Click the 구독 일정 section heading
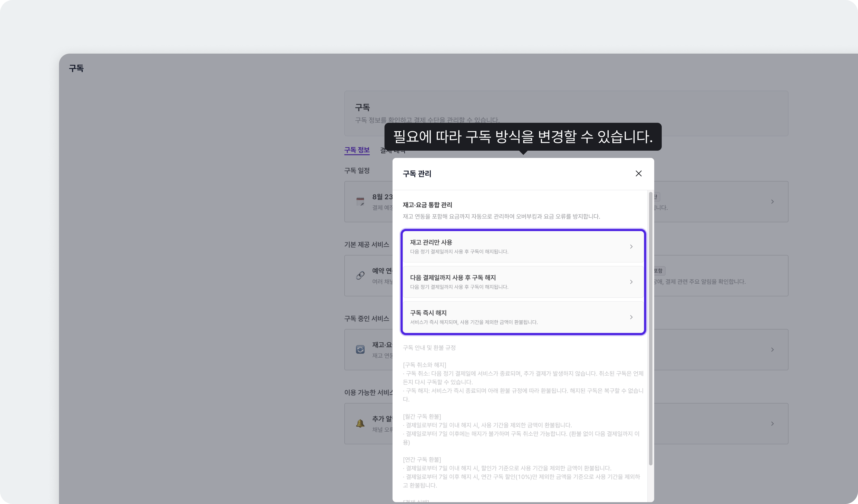Screen dimensions: 858x504 click(357, 170)
